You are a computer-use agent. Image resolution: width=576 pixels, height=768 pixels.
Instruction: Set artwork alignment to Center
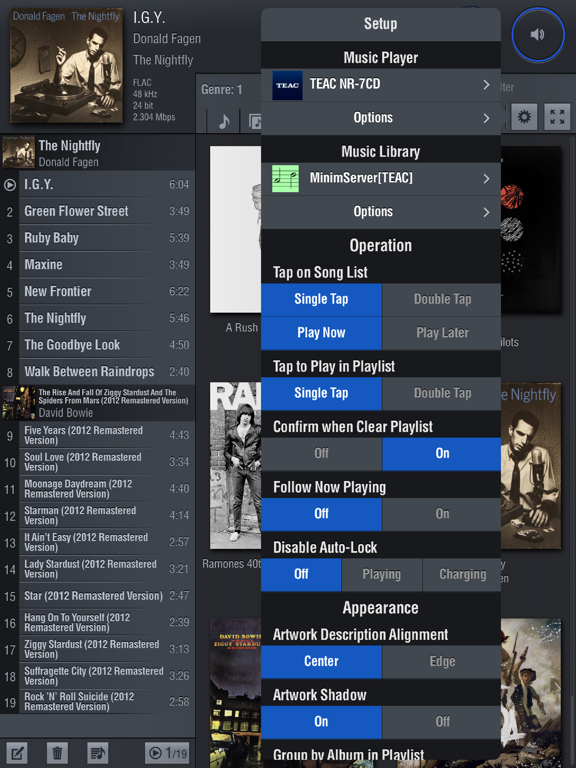pos(321,661)
